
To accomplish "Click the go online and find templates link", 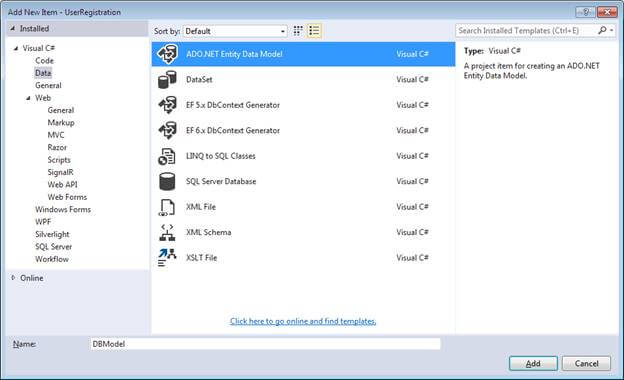I will [303, 321].
